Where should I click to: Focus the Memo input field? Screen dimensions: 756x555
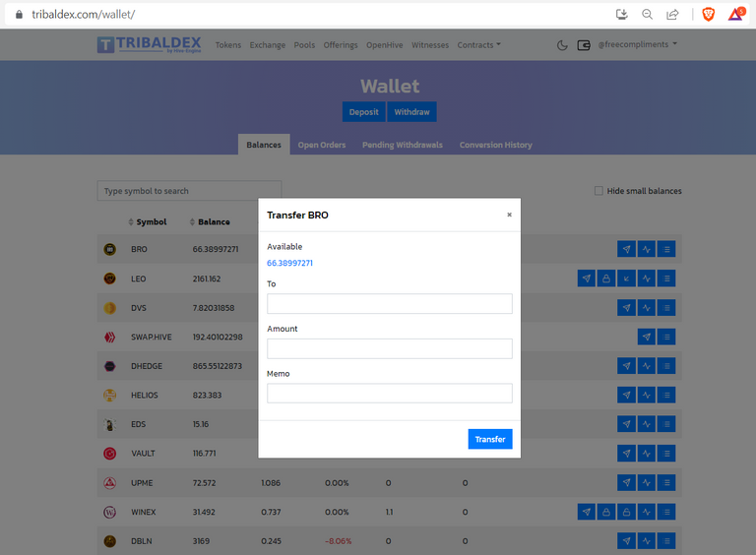pos(390,394)
